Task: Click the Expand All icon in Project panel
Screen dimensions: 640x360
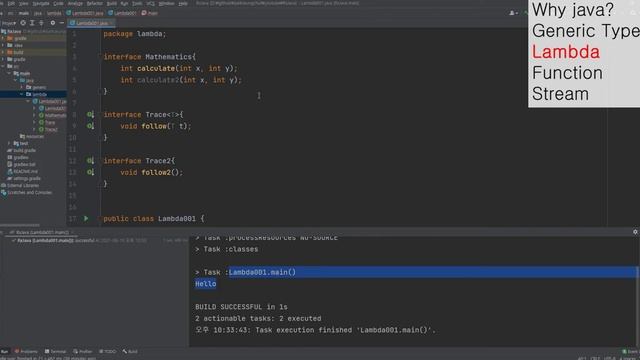Action: [x=32, y=23]
